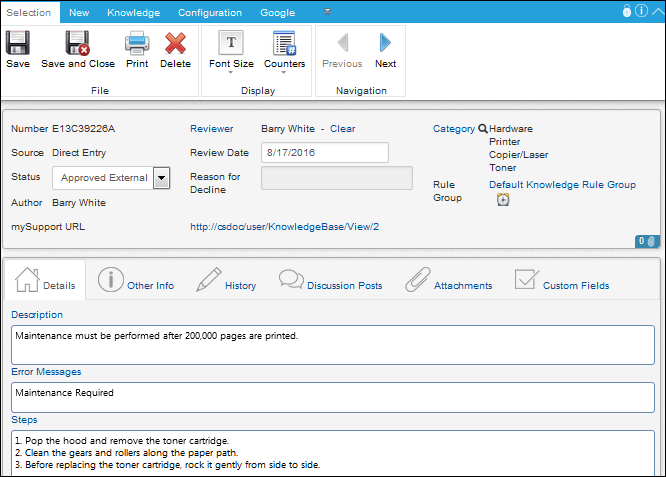The height and width of the screenshot is (477, 666).
Task: Click inside the Steps text box
Action: click(333, 453)
